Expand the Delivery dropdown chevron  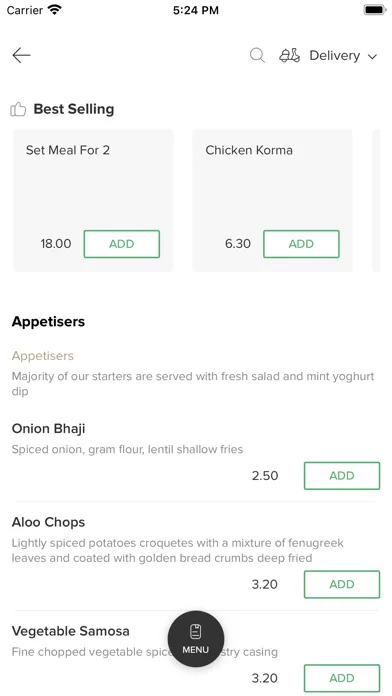click(372, 56)
